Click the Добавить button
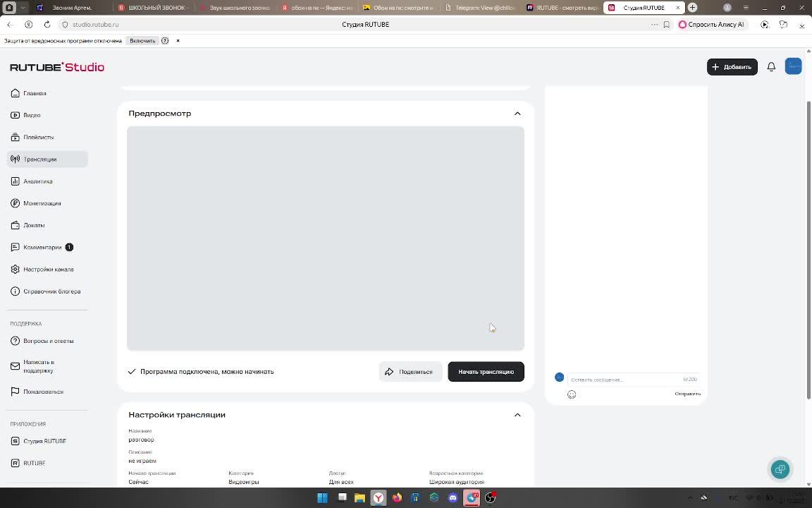 tap(732, 67)
